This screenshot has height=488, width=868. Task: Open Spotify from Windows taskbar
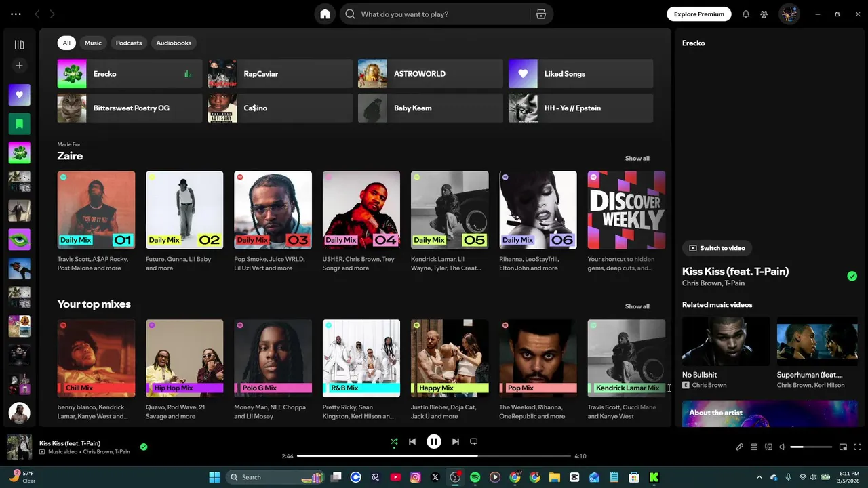pos(475,477)
